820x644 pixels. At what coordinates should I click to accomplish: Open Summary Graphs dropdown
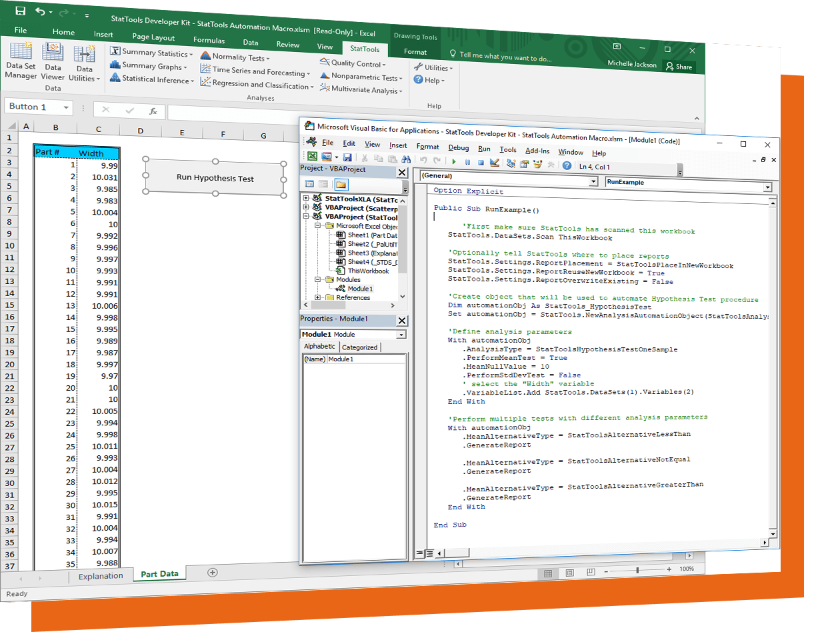(148, 65)
